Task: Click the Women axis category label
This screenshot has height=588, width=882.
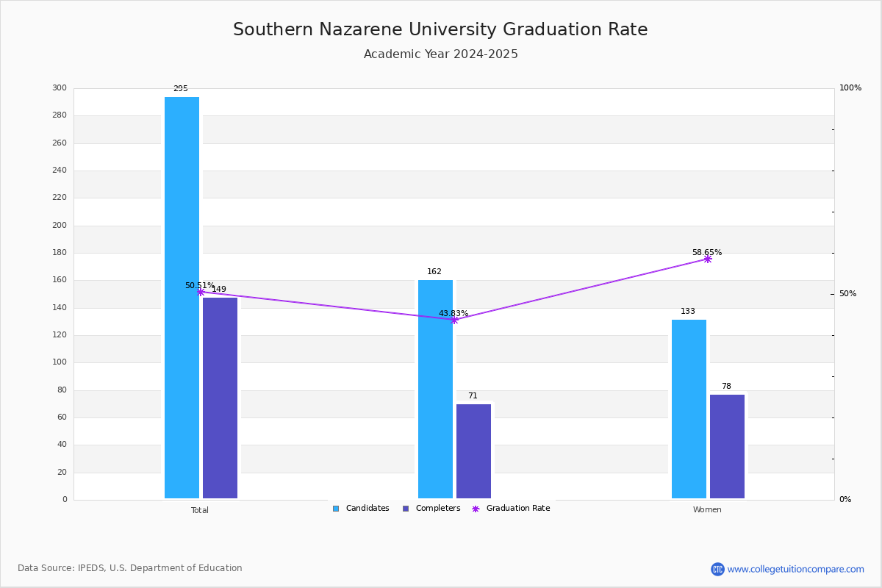Action: pyautogui.click(x=707, y=510)
